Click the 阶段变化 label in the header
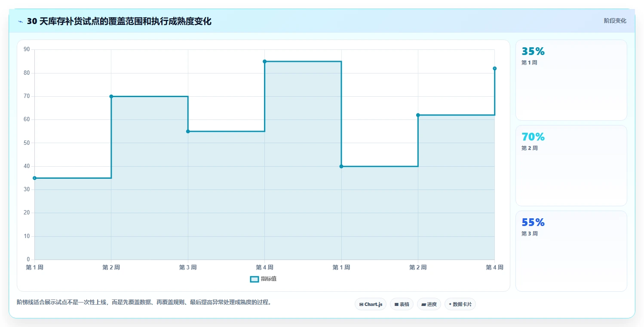 coord(615,21)
